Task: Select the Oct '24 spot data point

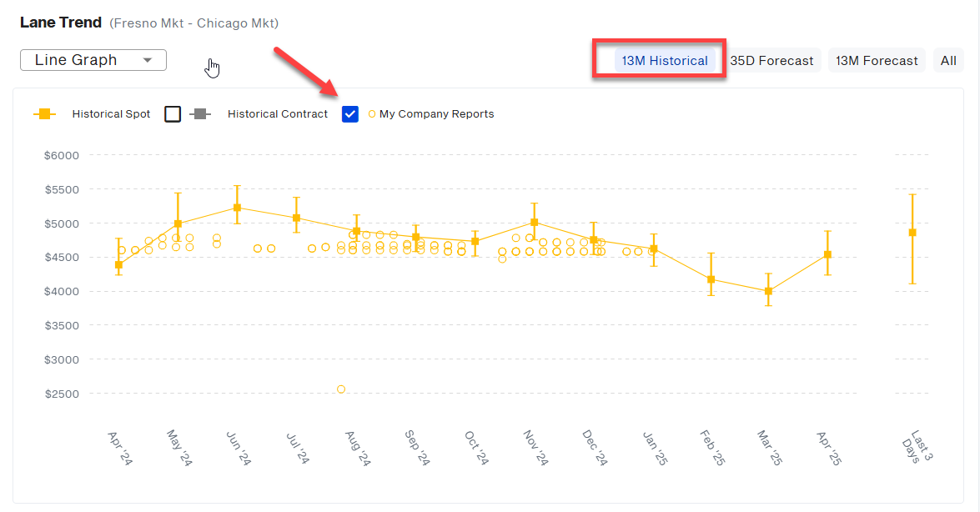Action: (475, 241)
